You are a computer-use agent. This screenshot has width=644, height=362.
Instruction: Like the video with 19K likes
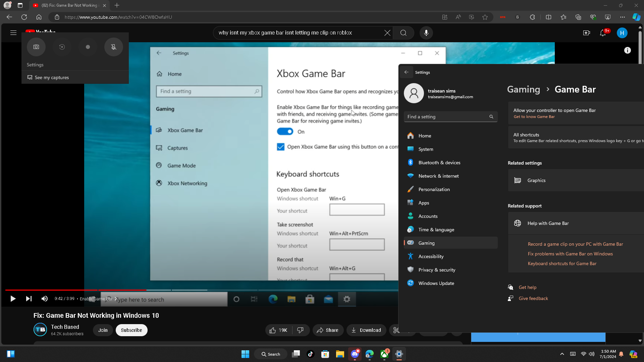tap(278, 330)
